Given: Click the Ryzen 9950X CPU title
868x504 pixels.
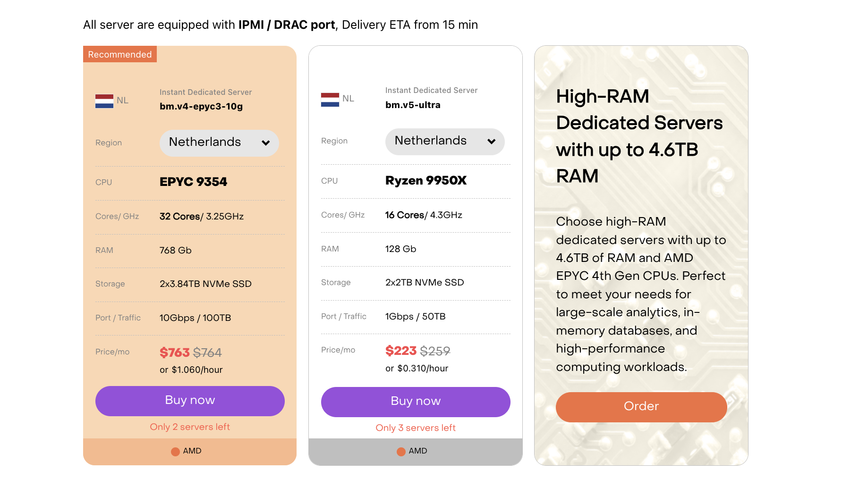Looking at the screenshot, I should [426, 181].
